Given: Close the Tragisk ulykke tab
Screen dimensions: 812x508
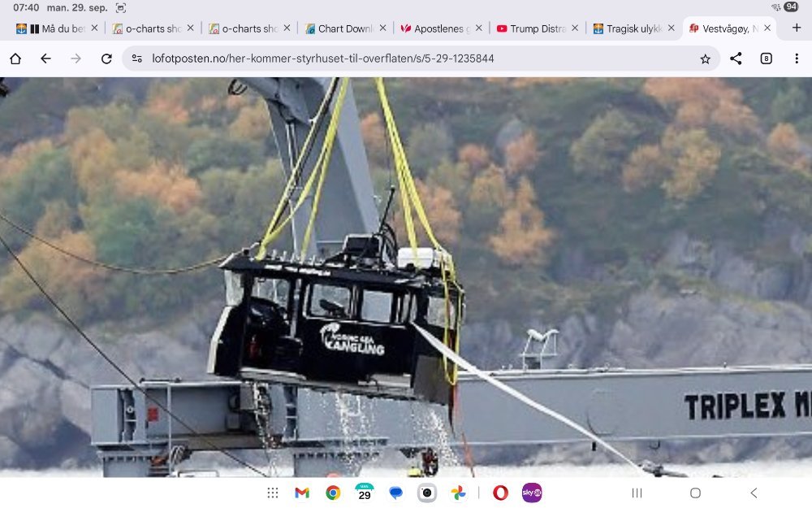Looking at the screenshot, I should (x=671, y=28).
